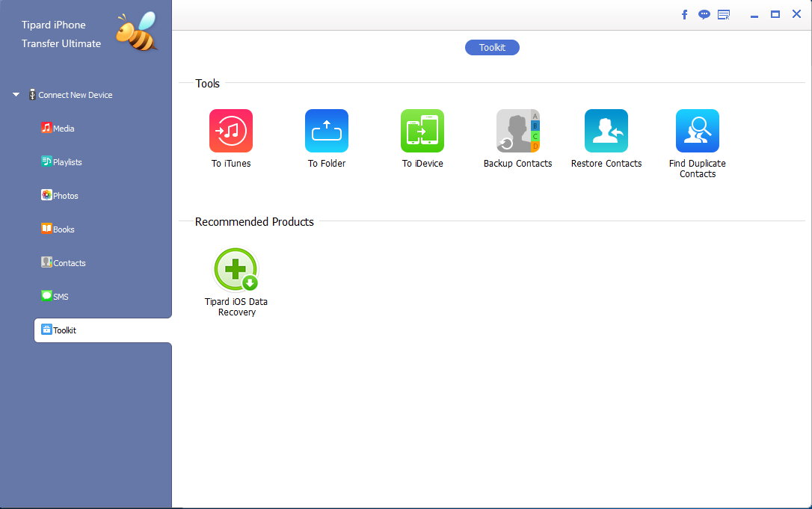The height and width of the screenshot is (509, 812).
Task: Open the To iTunes tool
Action: click(x=231, y=131)
